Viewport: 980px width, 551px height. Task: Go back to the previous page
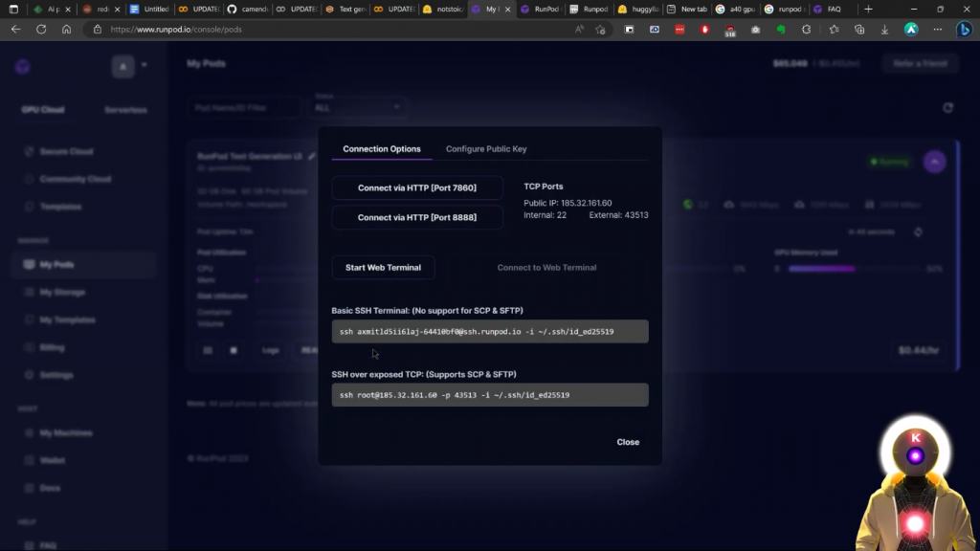(15, 30)
